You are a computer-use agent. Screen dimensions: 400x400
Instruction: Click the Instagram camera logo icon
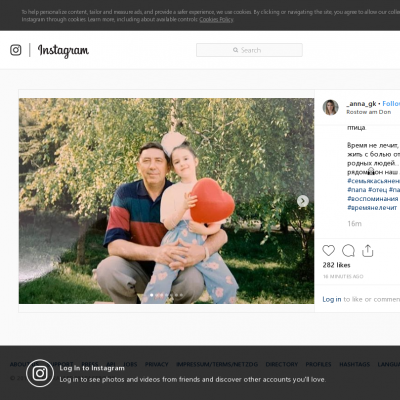coord(16,50)
